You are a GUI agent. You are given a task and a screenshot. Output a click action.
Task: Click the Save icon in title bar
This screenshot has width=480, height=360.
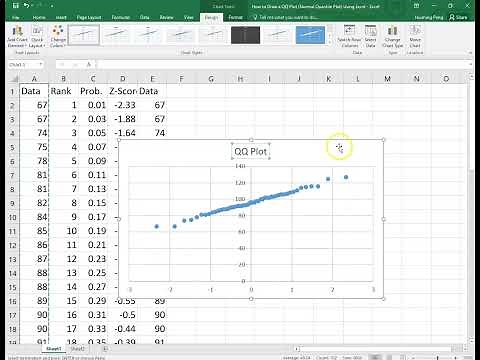pyautogui.click(x=16, y=6)
